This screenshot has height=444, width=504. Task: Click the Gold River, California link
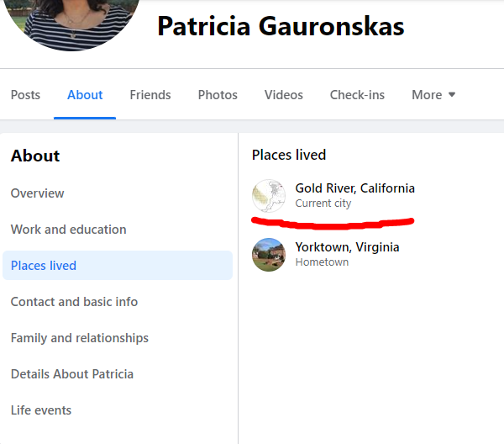pyautogui.click(x=354, y=188)
